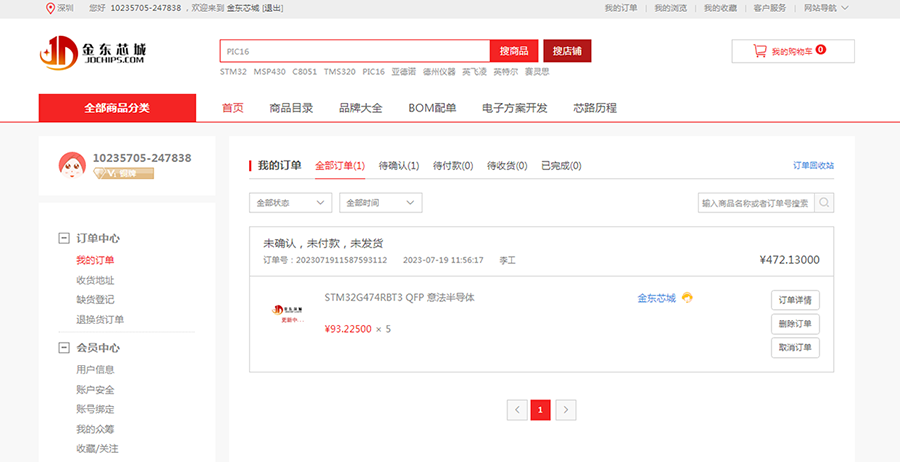Viewport: 900px width, 462px height.
Task: Collapse the 会员中心 section
Action: pyautogui.click(x=63, y=348)
